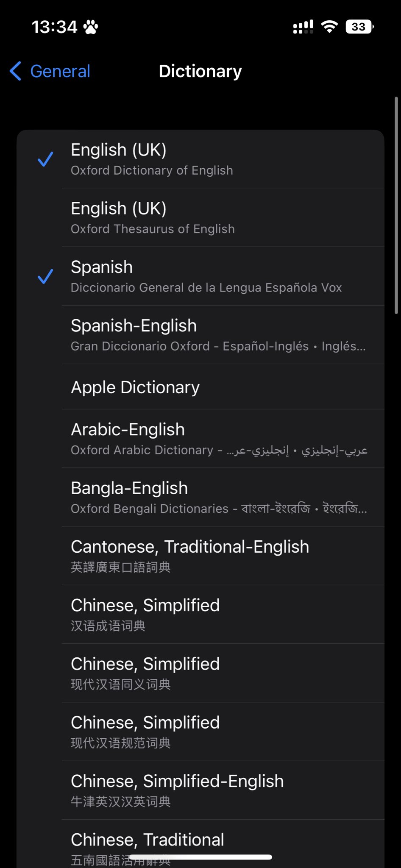Screen dimensions: 401x868
Task: Select Chinese Simplified 现代汉语同义词典 dictionary
Action: (223, 673)
